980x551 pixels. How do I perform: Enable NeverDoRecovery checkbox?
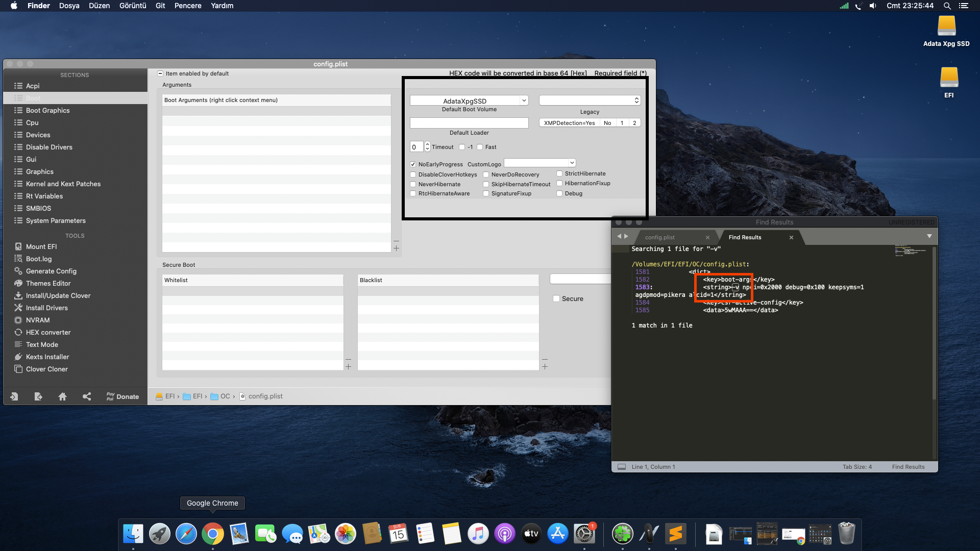[486, 174]
